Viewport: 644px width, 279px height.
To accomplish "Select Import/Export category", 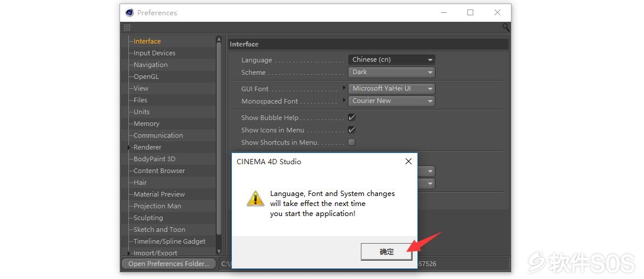I will (155, 253).
